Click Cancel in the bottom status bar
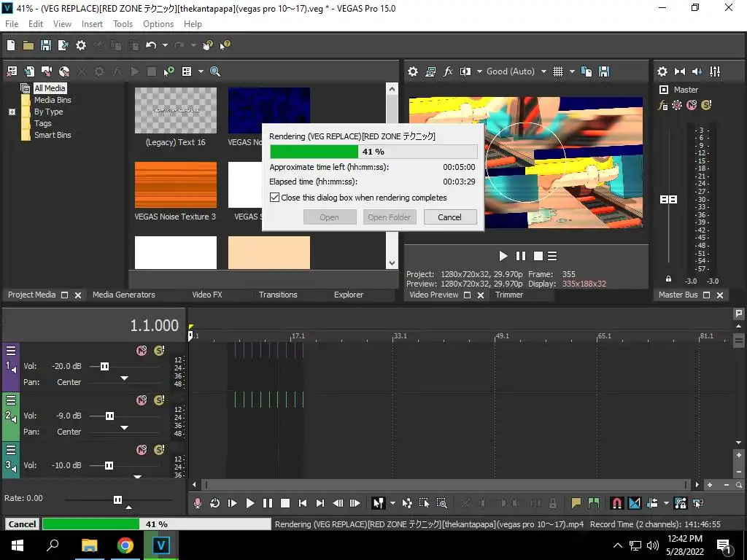 (x=22, y=524)
